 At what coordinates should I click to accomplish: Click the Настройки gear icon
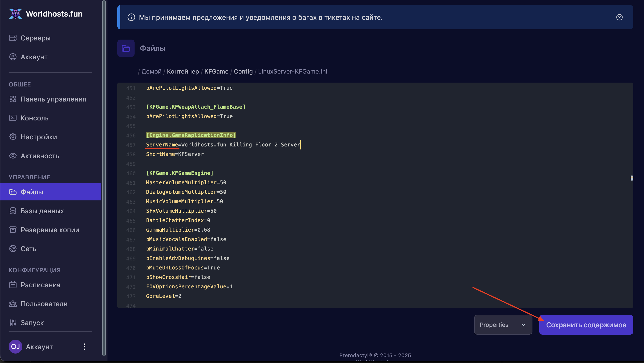point(13,137)
